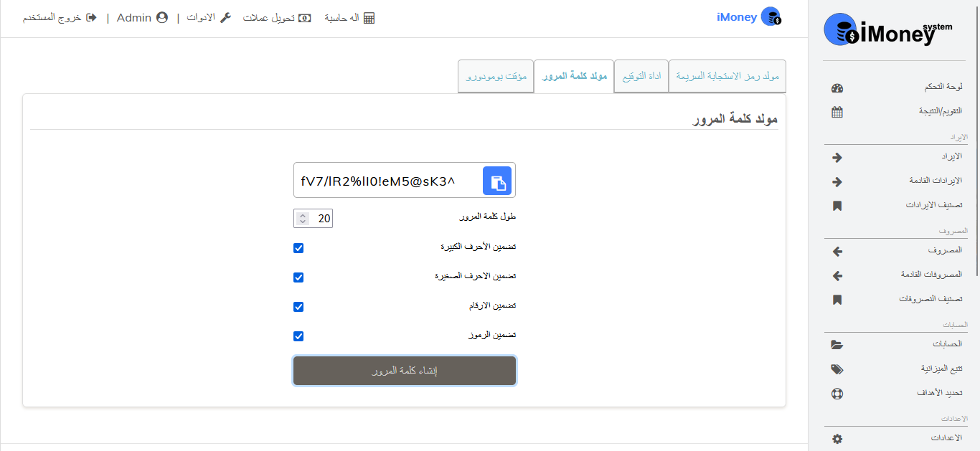Viewport: 980px width, 451px height.
Task: Switch to the QR code generator tab
Action: (x=727, y=76)
